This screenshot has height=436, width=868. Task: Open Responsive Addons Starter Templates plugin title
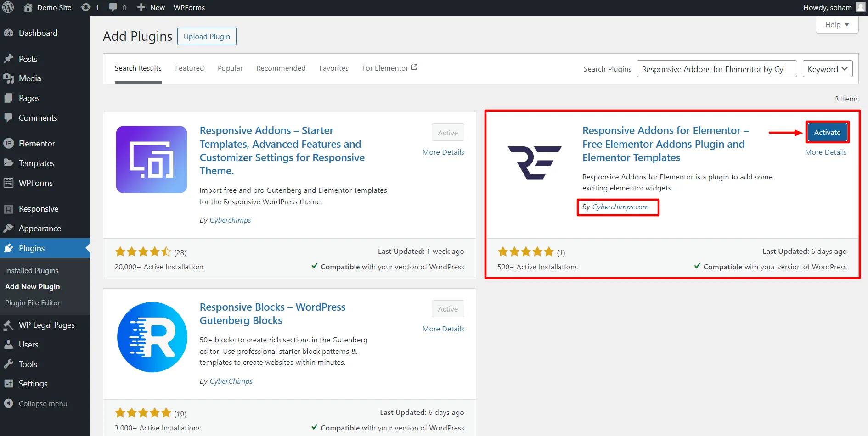click(x=282, y=151)
